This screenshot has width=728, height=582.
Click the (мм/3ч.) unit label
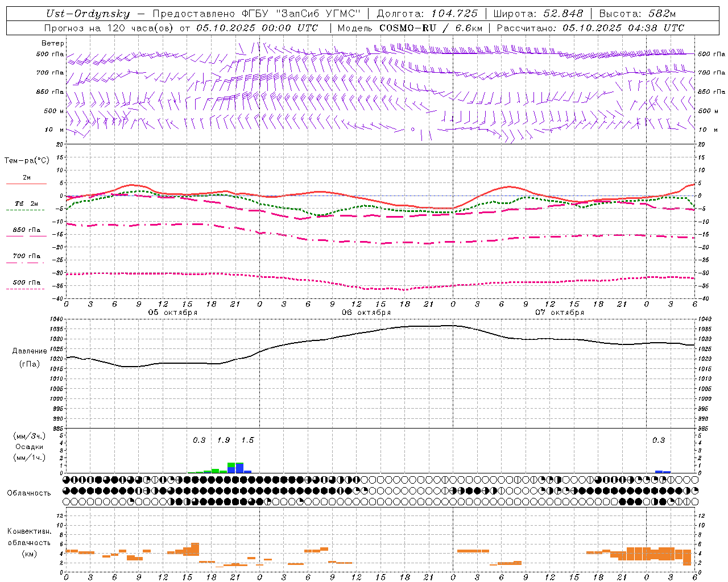click(x=30, y=436)
